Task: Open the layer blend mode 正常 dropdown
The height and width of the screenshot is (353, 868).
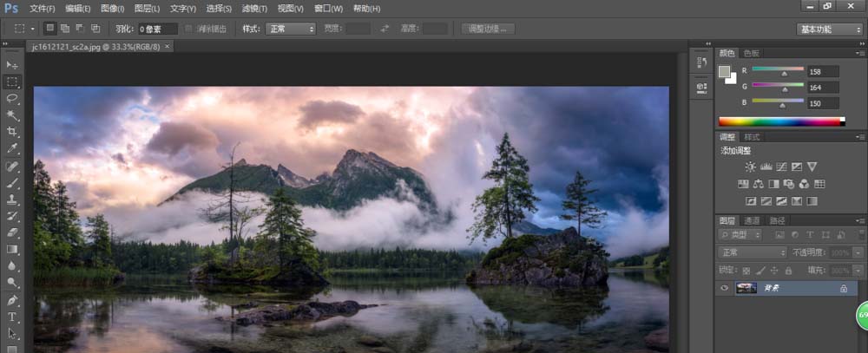Action: point(753,252)
